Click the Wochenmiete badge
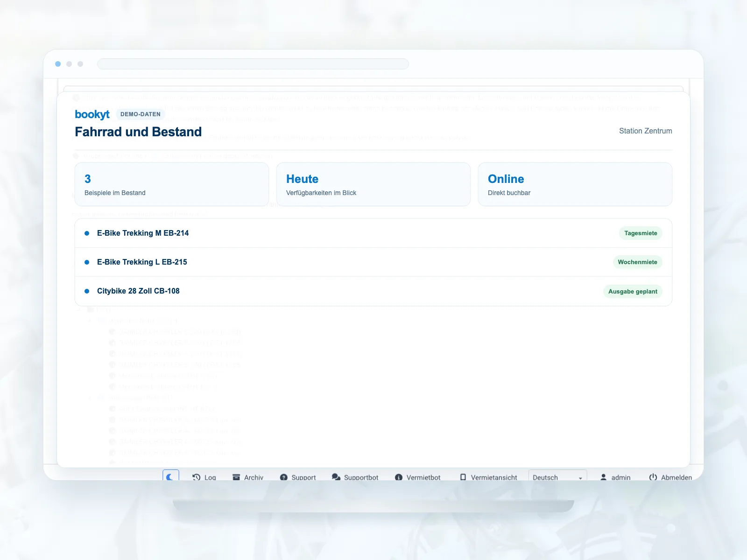 coord(637,262)
